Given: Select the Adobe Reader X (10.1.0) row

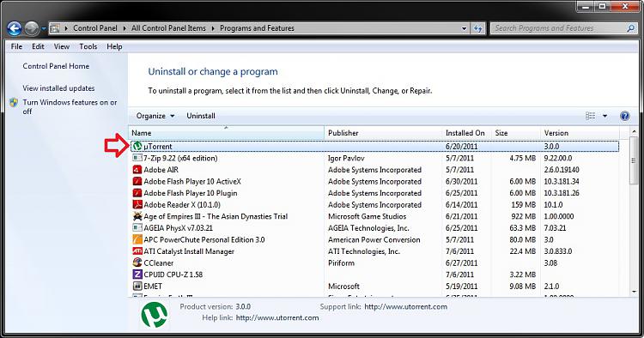Looking at the screenshot, I should point(374,204).
